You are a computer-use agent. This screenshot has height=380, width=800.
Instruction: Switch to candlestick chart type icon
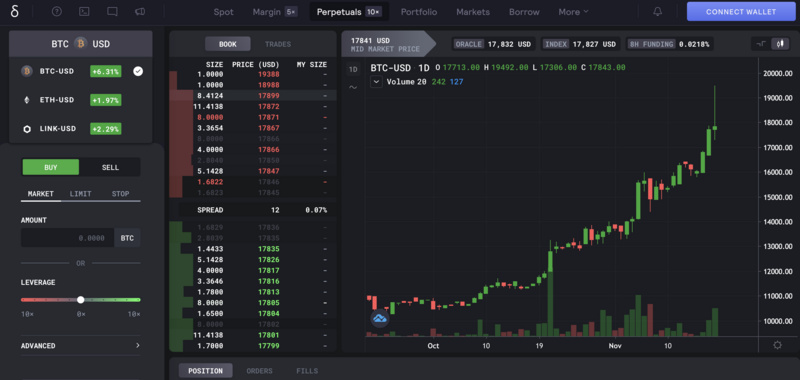click(780, 44)
